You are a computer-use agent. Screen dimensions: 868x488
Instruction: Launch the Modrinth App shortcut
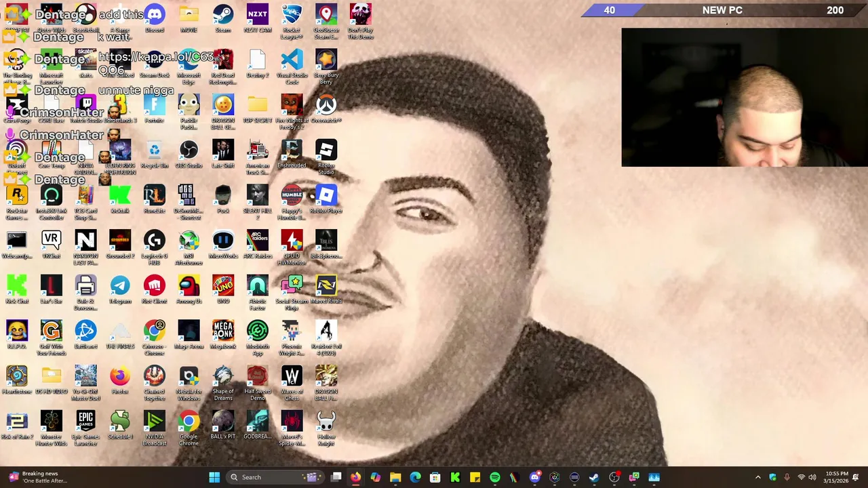click(257, 338)
